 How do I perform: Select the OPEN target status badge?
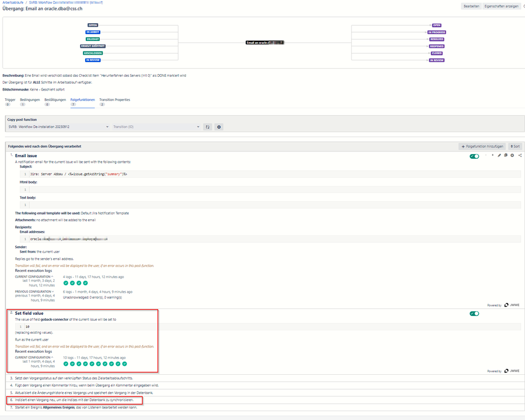click(437, 25)
